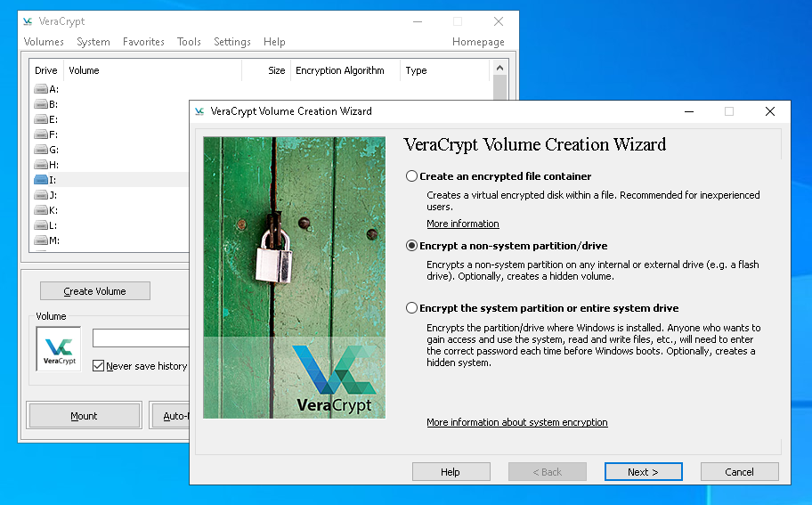Click the Volume column header

[152, 70]
